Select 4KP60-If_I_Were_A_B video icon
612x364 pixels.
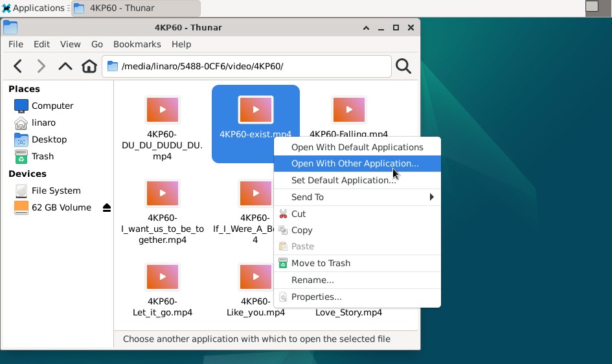256,193
